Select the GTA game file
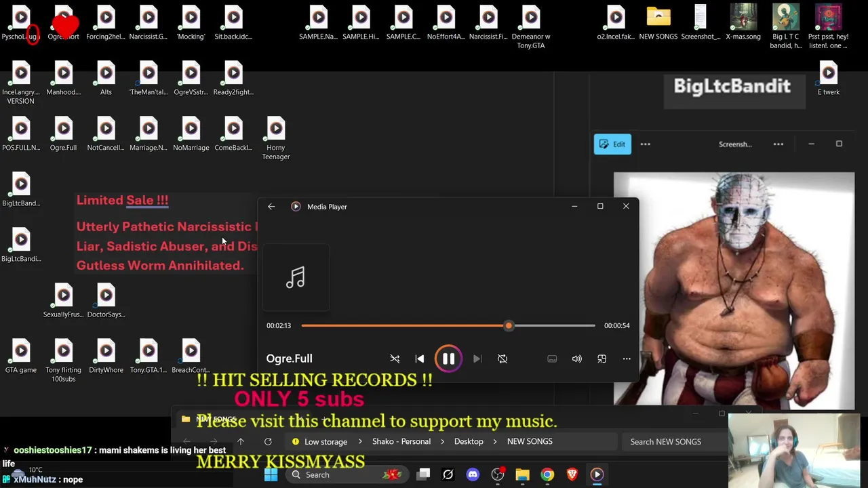Viewport: 868px width, 488px height. 21,357
